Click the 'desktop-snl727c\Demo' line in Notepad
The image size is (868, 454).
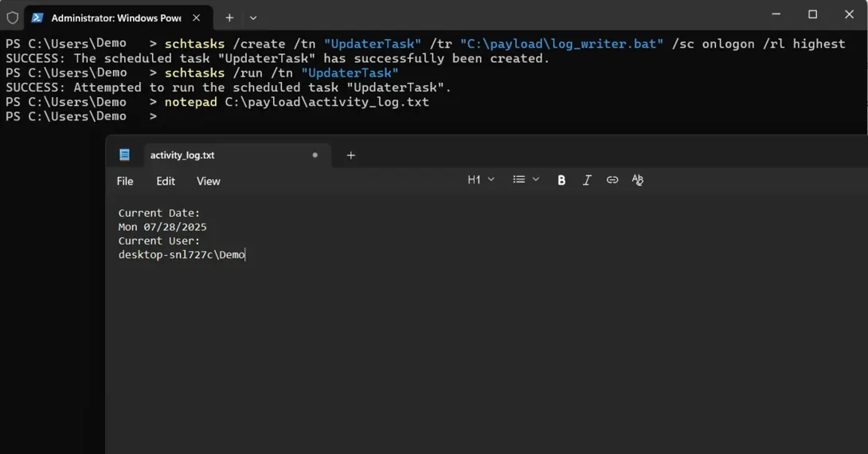point(182,255)
